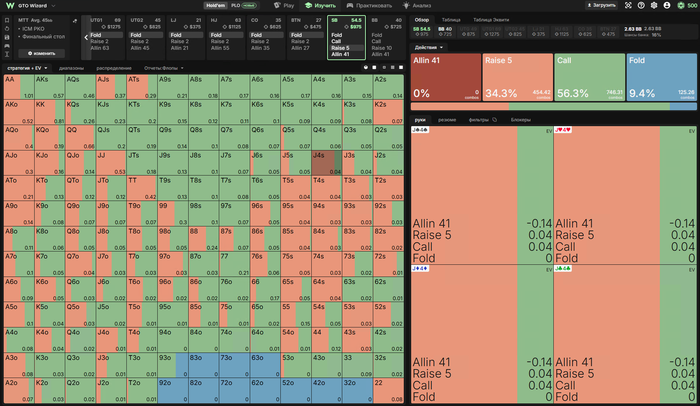The height and width of the screenshot is (406, 700).
Task: Expand the 'стратегия + EV' dropdown
Action: click(27, 68)
